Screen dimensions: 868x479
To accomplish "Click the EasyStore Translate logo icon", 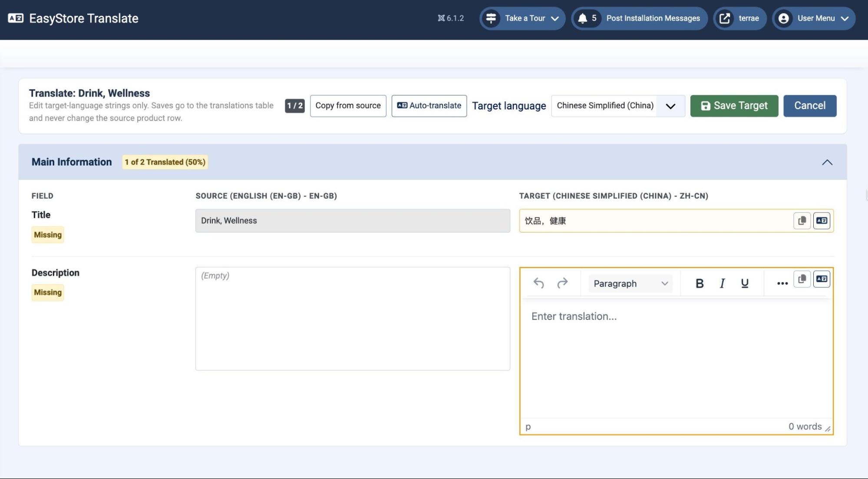I will click(x=16, y=18).
